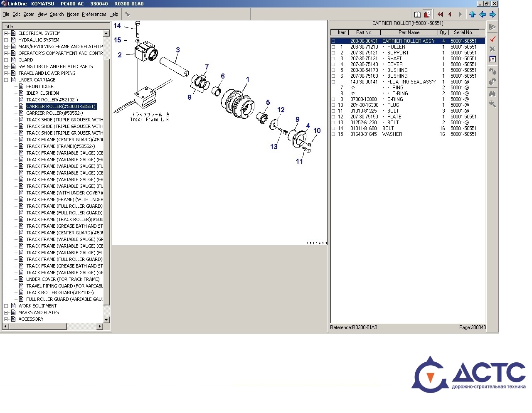Click the document icon beside ACCESSORY
Screen dimensions: 532x413
coord(13,319)
